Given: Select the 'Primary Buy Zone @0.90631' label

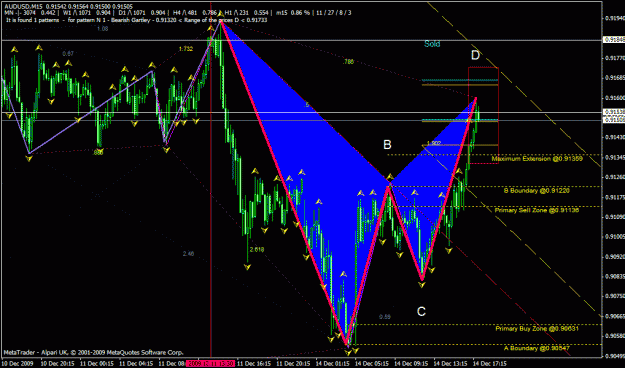Looking at the screenshot, I should tap(537, 329).
